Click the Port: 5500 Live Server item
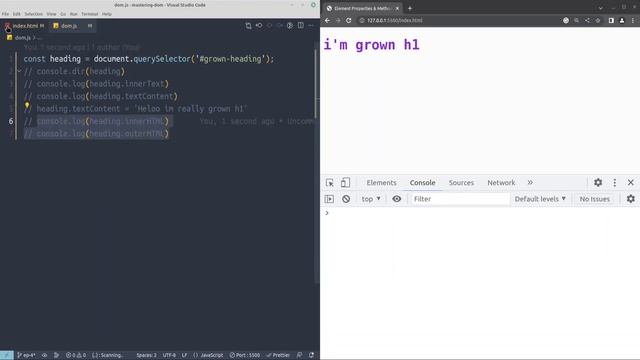The height and width of the screenshot is (360, 640). pyautogui.click(x=244, y=355)
